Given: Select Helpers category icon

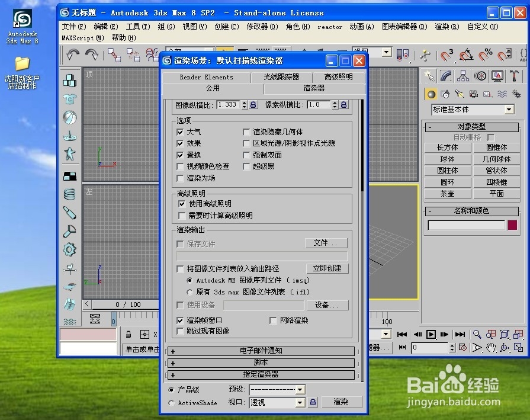Looking at the screenshot, I should tap(487, 94).
